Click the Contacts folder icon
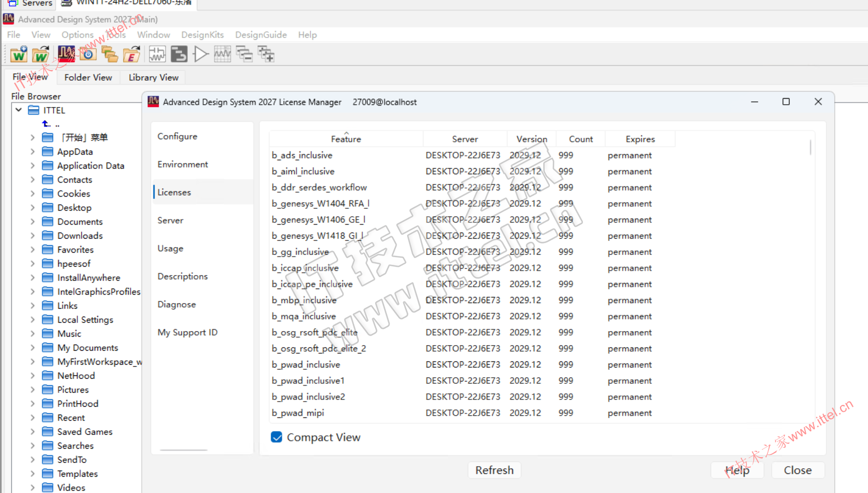Viewport: 868px width, 493px height. point(48,179)
